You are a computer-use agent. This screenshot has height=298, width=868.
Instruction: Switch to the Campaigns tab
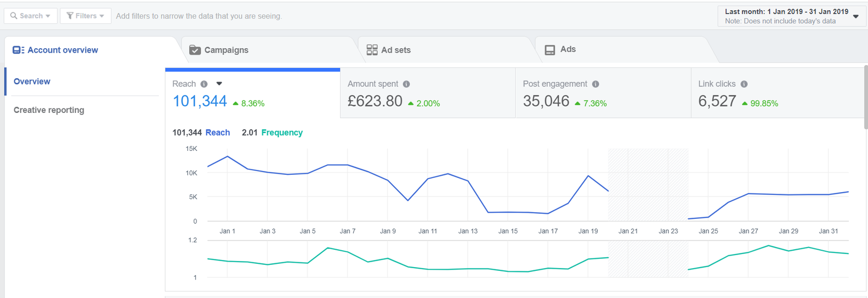pos(226,50)
